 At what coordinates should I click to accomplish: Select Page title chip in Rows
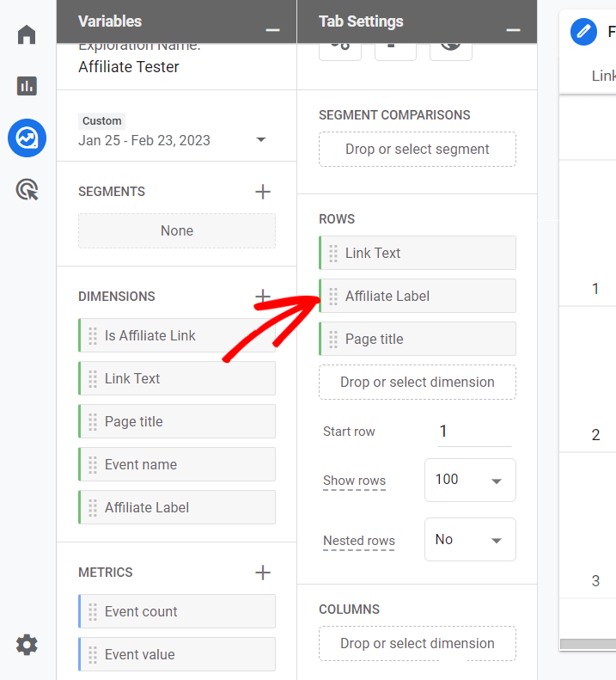click(x=418, y=339)
